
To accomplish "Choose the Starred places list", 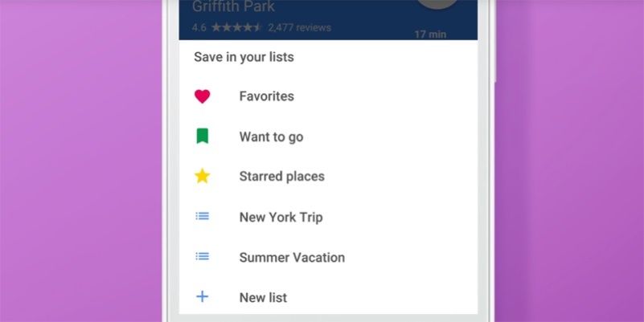I will [281, 177].
